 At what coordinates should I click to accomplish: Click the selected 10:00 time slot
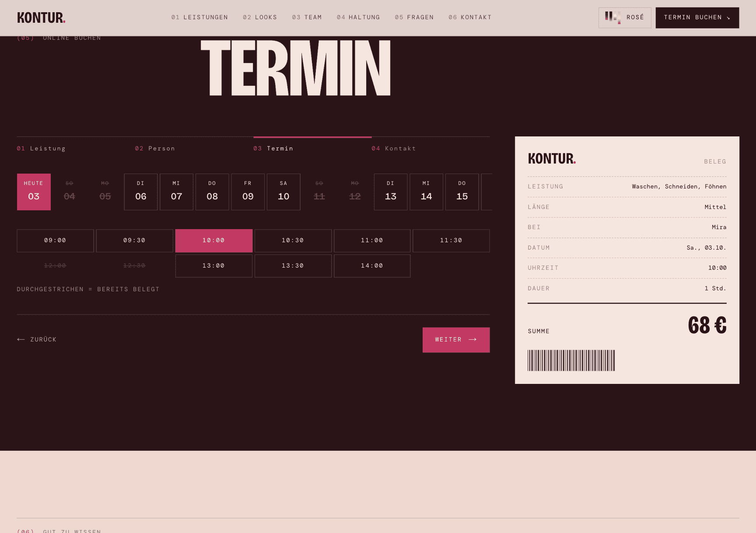click(214, 240)
